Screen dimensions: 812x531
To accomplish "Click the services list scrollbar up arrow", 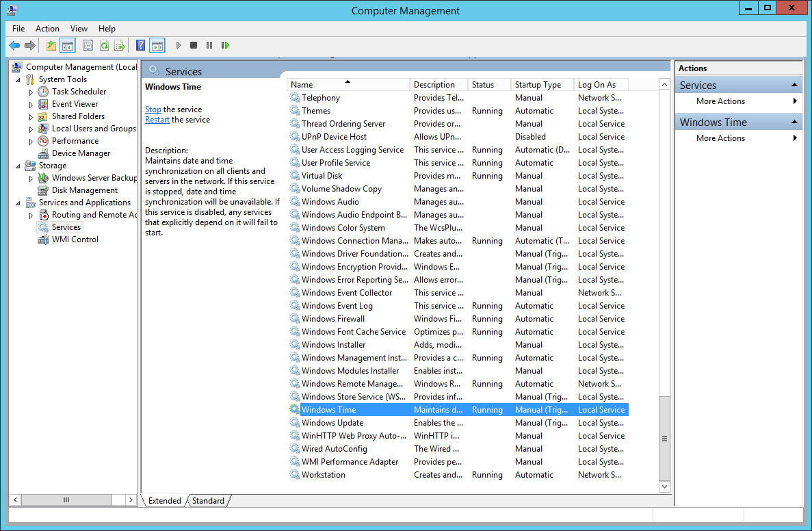I will 664,84.
